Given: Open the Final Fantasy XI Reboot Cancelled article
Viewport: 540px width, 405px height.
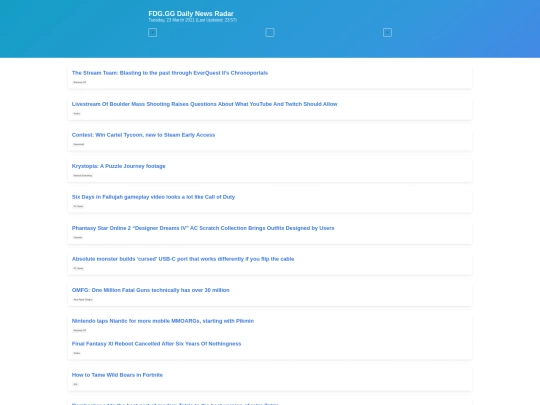Looking at the screenshot, I should [x=156, y=344].
